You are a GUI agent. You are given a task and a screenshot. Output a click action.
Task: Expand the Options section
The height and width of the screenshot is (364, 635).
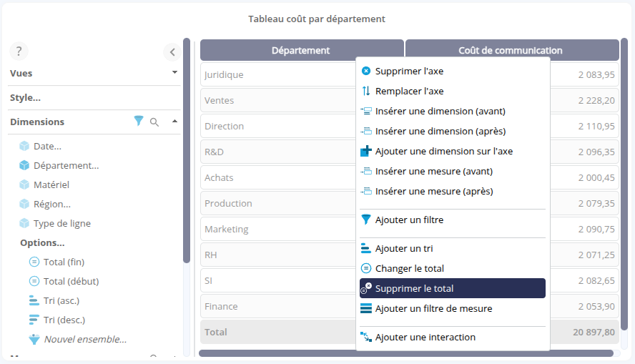click(42, 242)
